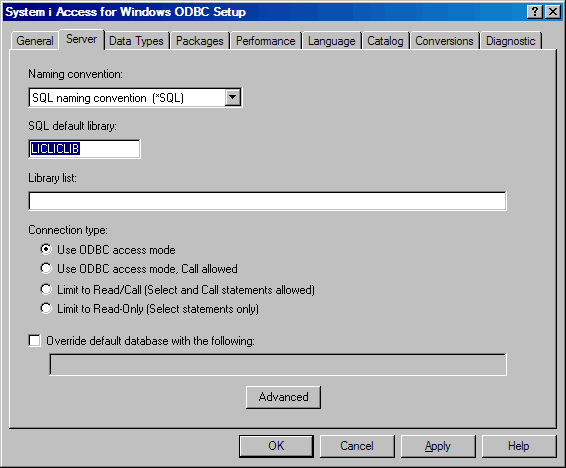Click the Cancel button
This screenshot has height=468, width=566.
[357, 446]
